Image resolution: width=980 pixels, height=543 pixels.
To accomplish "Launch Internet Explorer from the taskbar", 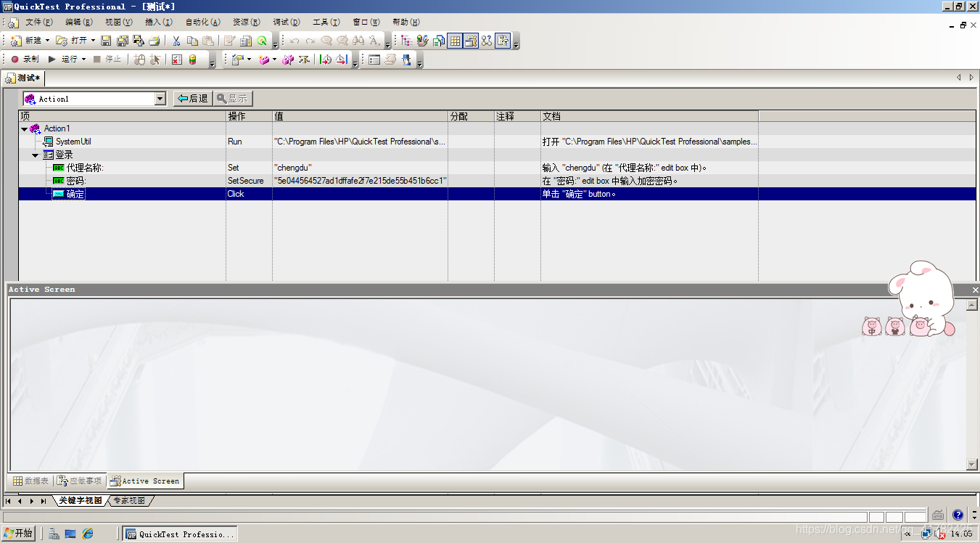I will [x=88, y=534].
